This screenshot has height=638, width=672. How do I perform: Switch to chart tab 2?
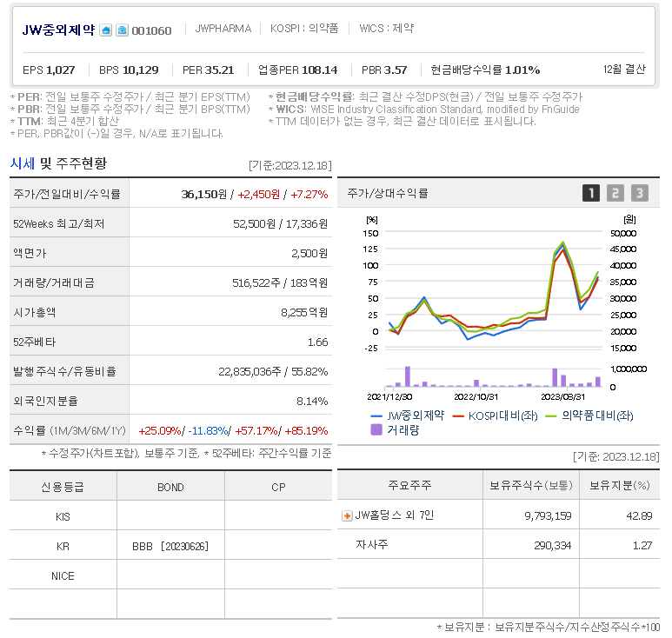pos(615,193)
